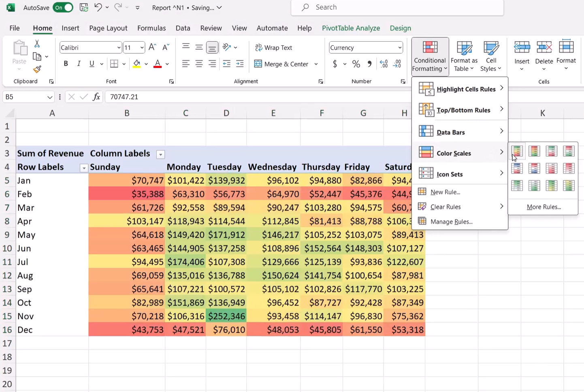
Task: Open the font size dropdown
Action: (142, 48)
